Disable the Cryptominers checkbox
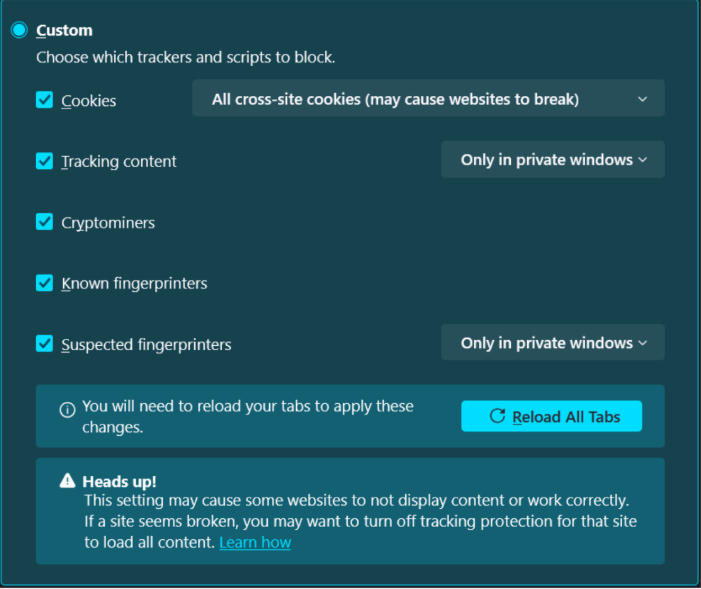The height and width of the screenshot is (589, 701). pyautogui.click(x=44, y=222)
